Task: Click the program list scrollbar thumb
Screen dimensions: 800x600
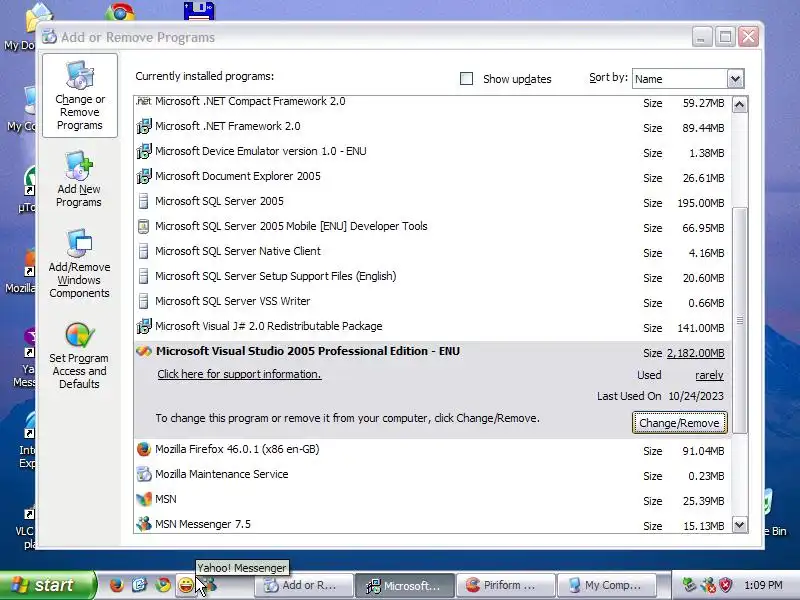Action: pos(739,320)
